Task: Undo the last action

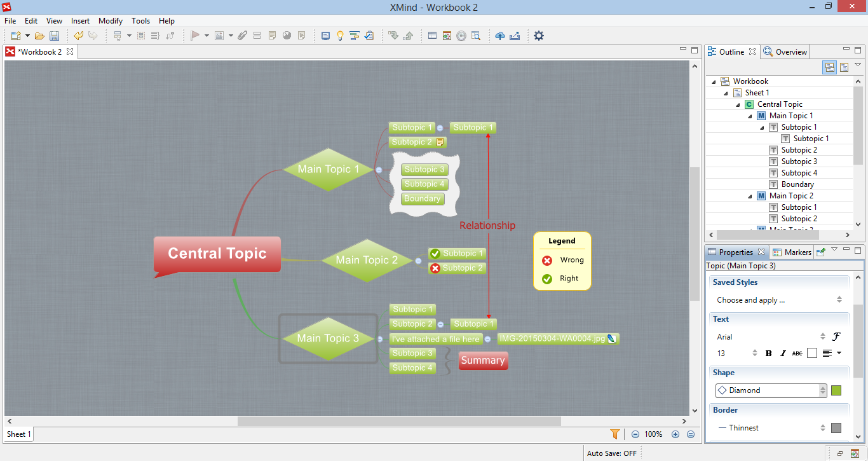Action: pyautogui.click(x=79, y=36)
